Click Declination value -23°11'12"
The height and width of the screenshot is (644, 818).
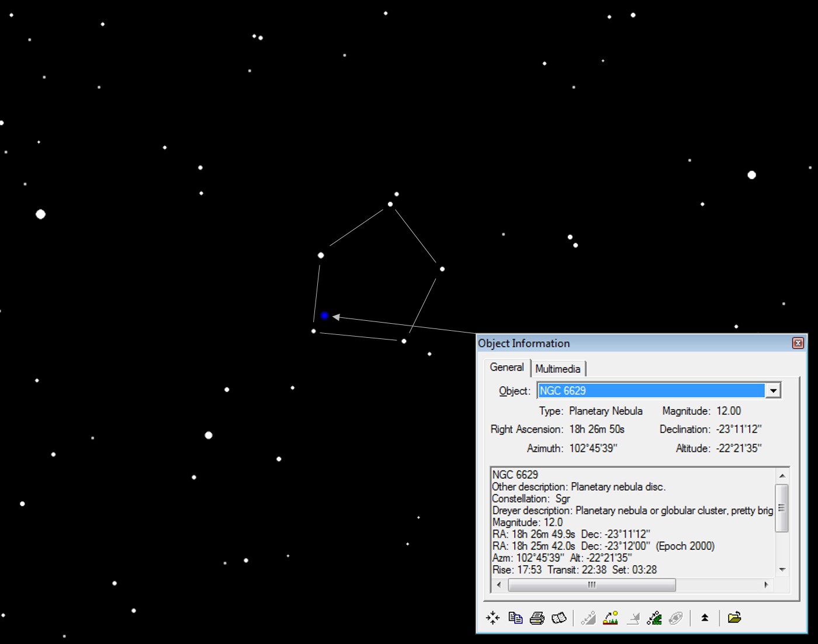[x=739, y=429]
